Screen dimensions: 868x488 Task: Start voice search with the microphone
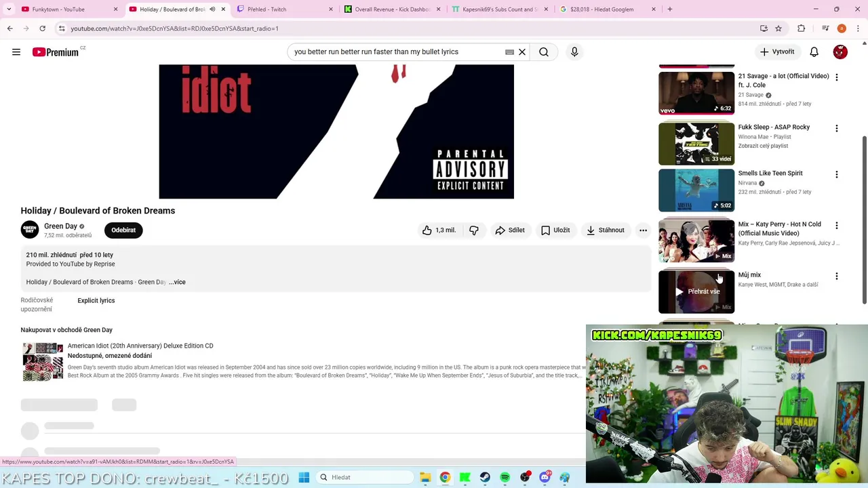[x=574, y=52]
